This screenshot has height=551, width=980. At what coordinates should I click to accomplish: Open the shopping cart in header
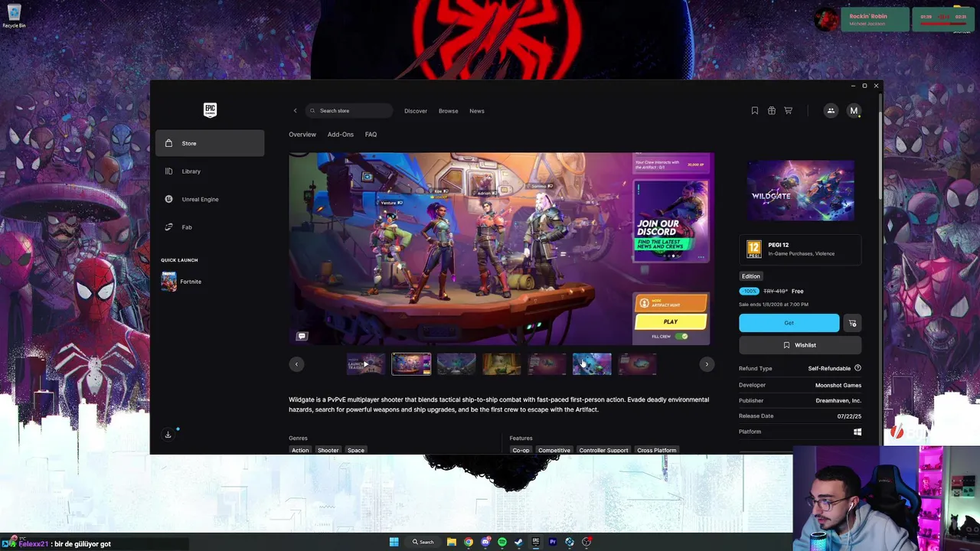tap(788, 111)
